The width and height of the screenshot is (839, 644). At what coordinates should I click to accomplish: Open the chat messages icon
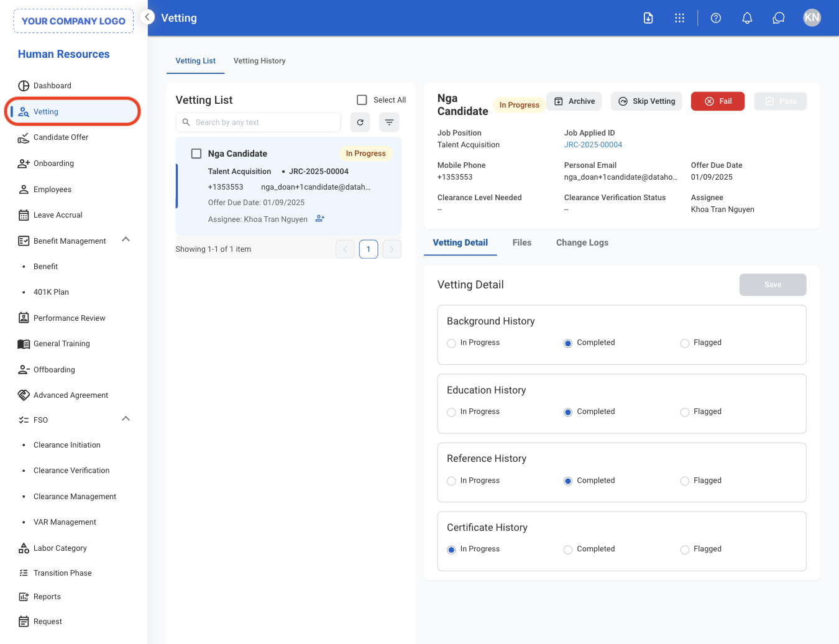tap(779, 18)
